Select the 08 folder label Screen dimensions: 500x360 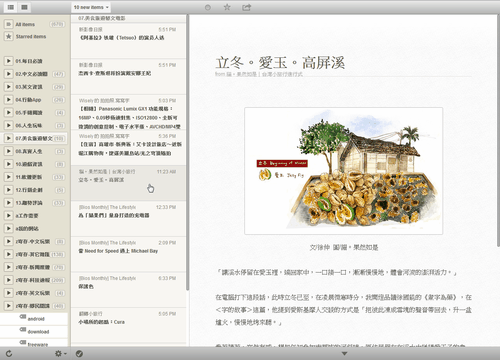[29, 151]
